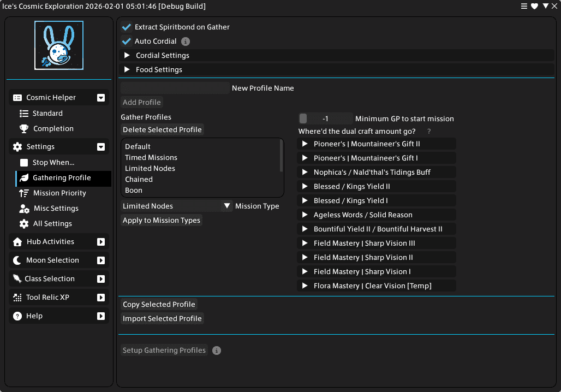Open Misc Settings page
This screenshot has height=392, width=561.
point(56,209)
